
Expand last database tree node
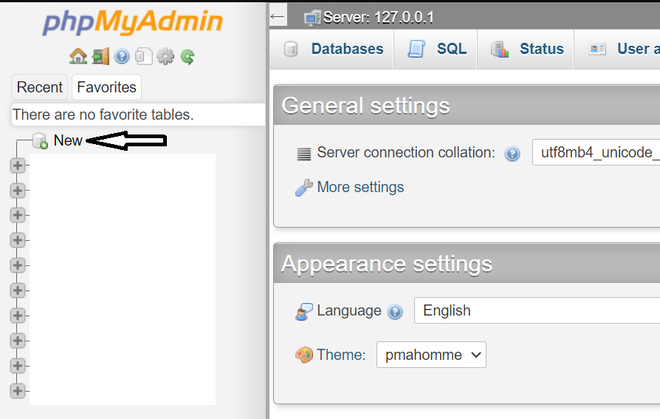pyautogui.click(x=18, y=390)
